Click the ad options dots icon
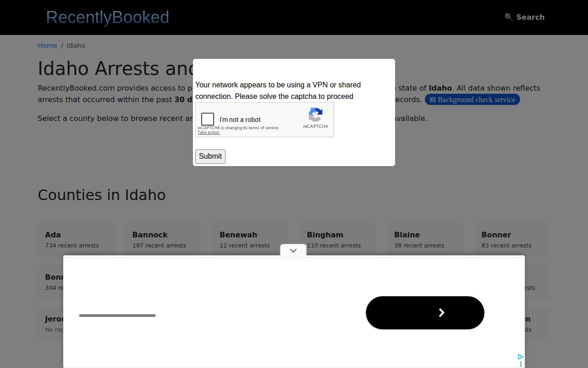 coord(521,364)
